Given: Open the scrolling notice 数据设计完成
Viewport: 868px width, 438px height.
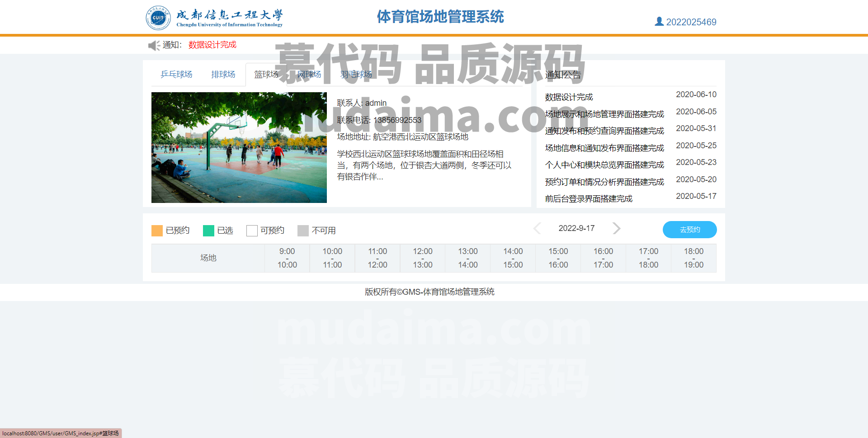Looking at the screenshot, I should (x=212, y=45).
